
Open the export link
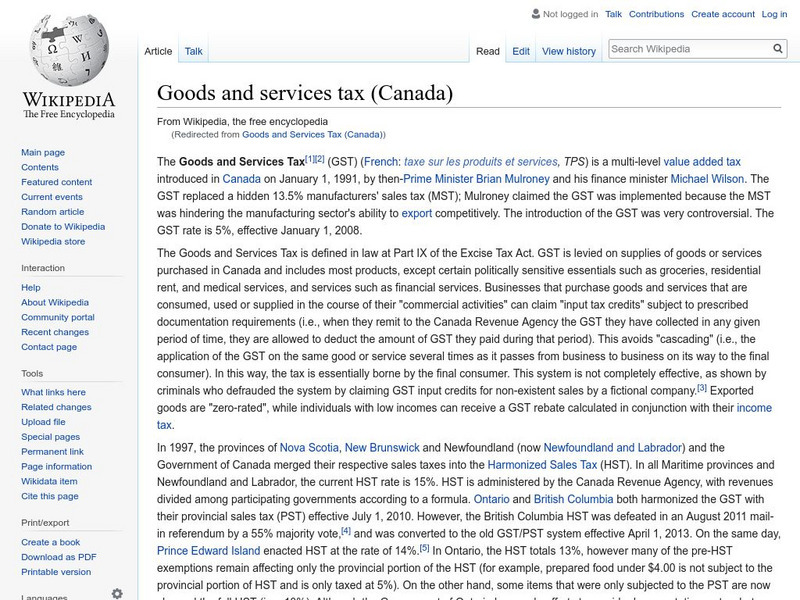417,213
